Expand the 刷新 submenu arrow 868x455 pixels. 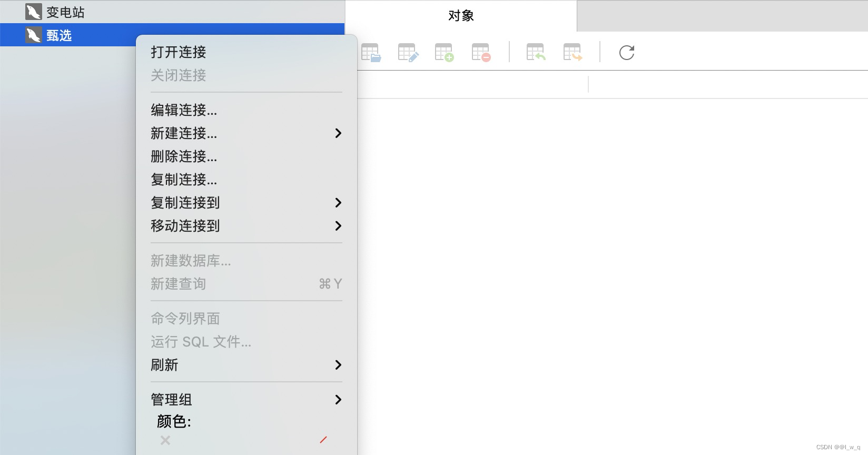click(338, 365)
